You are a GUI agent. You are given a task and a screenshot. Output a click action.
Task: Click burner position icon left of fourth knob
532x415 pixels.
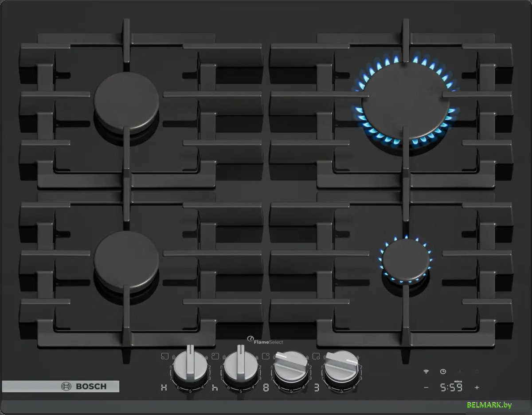pos(316,356)
